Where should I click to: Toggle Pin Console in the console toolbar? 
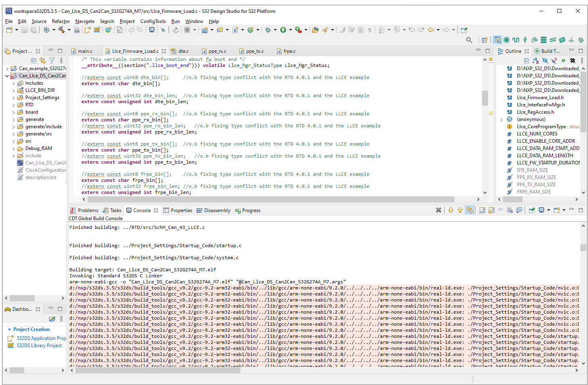click(532, 210)
